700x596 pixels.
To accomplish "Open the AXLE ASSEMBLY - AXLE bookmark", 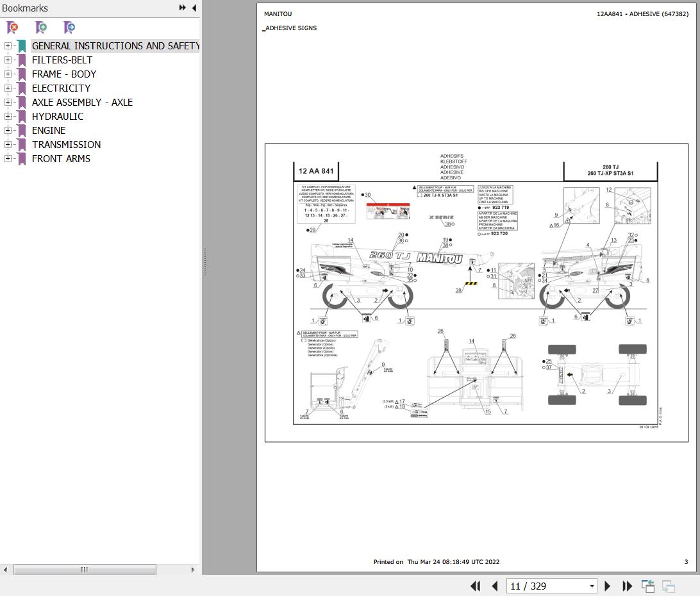I will (82, 103).
